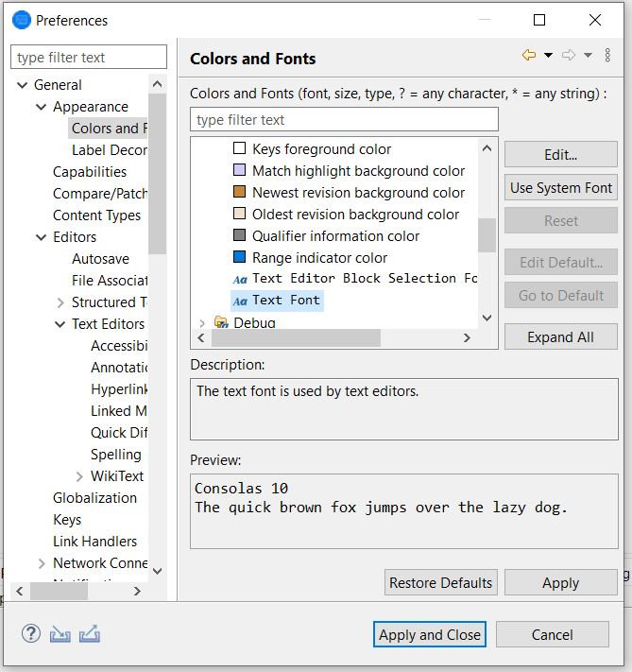Expand the Debug category
The width and height of the screenshot is (632, 672).
pyautogui.click(x=202, y=323)
